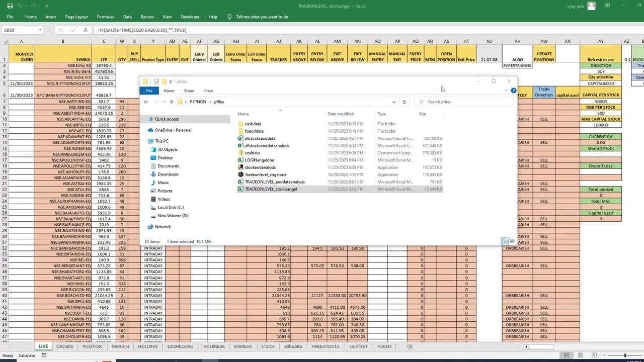This screenshot has height=362, width=644.
Task: Expand the Name Box dropdown arrow
Action: click(40, 30)
